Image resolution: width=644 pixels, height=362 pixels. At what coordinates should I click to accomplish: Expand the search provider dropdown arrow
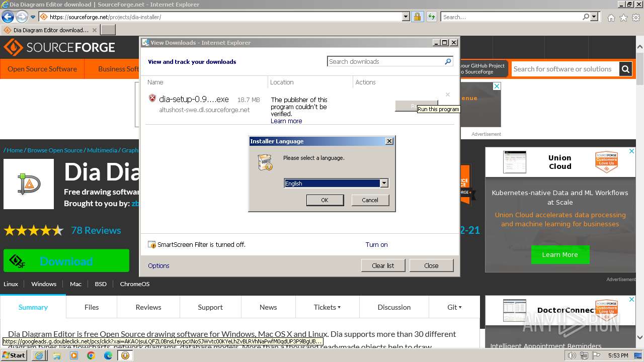coord(594,17)
